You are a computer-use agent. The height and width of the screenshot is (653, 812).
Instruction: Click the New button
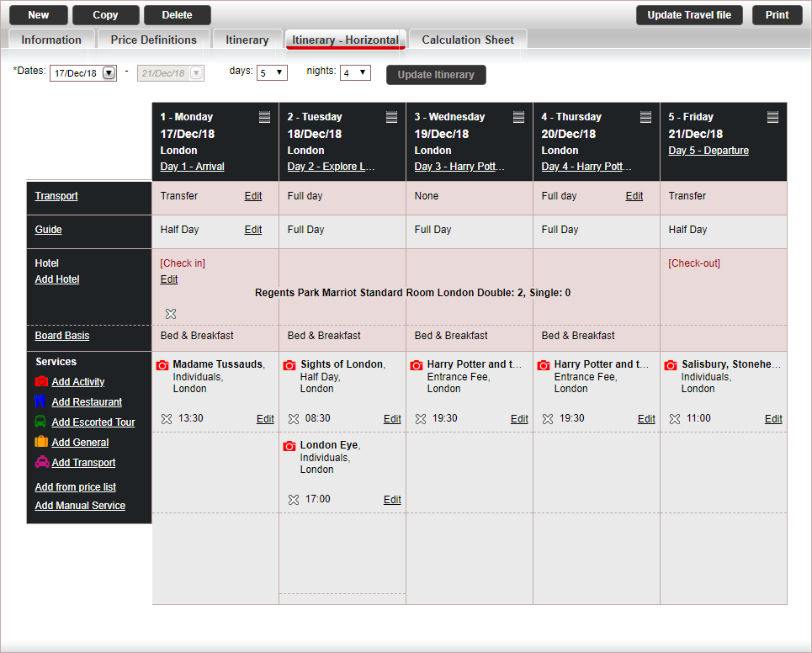pyautogui.click(x=39, y=15)
